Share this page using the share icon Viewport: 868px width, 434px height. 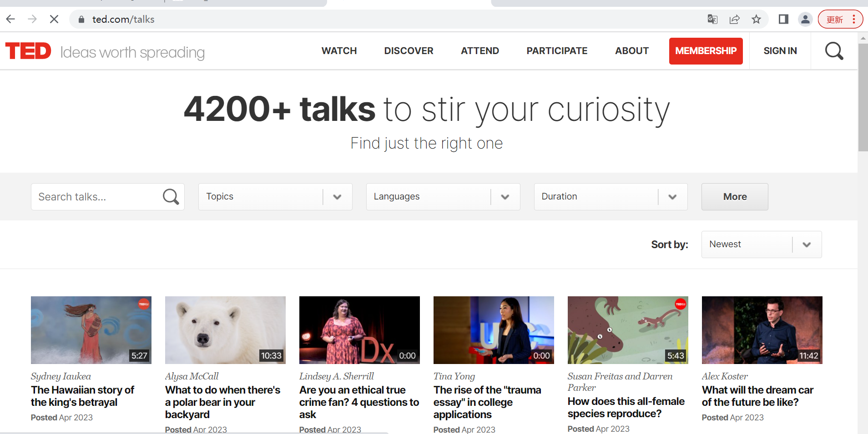(x=734, y=19)
